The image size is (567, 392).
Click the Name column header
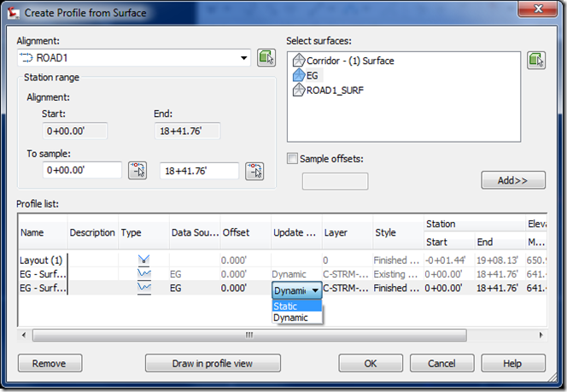click(x=43, y=232)
